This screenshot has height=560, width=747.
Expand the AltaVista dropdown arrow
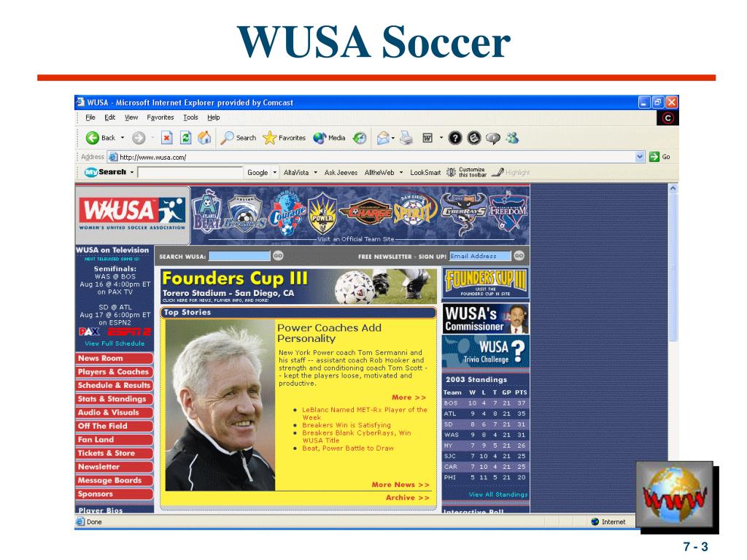pos(315,172)
